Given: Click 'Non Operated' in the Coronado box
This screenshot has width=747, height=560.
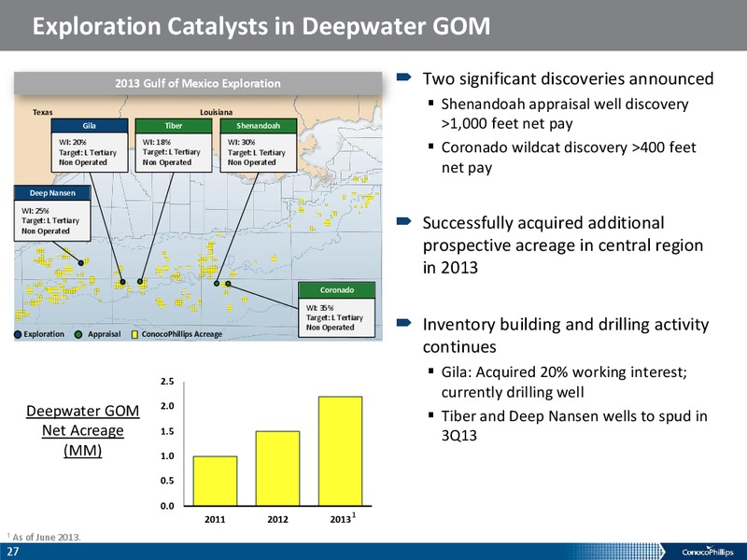Looking at the screenshot, I should (x=331, y=328).
